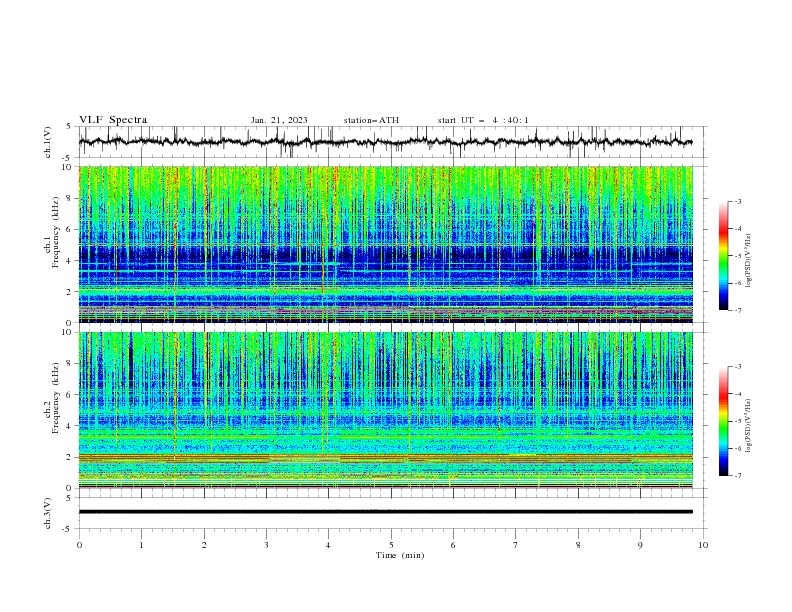Click the time axis tick label '3'
The width and height of the screenshot is (792, 612).
(266, 545)
